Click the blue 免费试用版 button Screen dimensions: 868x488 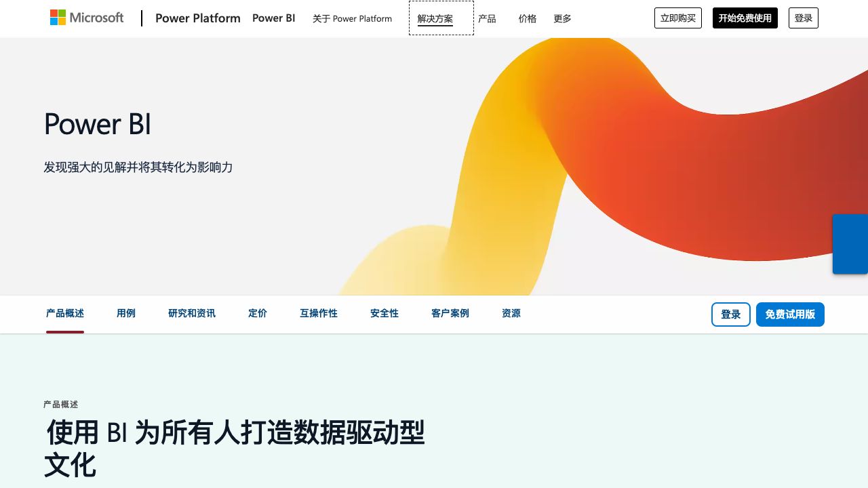pos(790,314)
